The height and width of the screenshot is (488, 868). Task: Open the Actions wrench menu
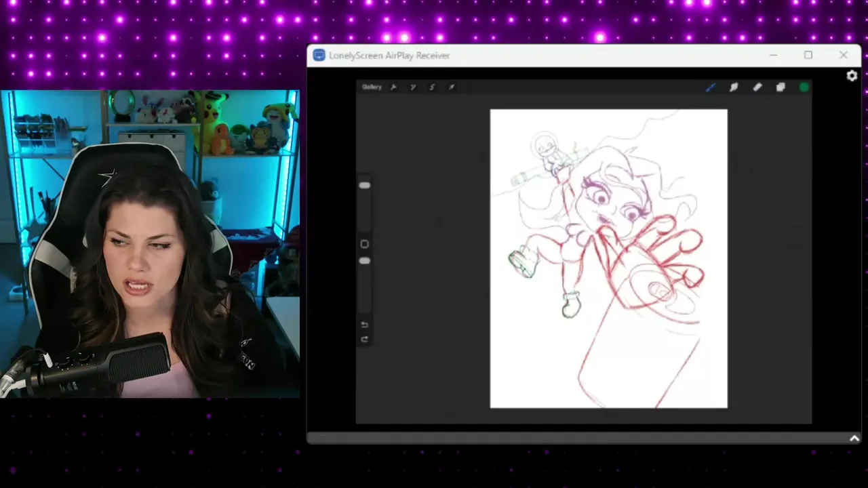393,87
